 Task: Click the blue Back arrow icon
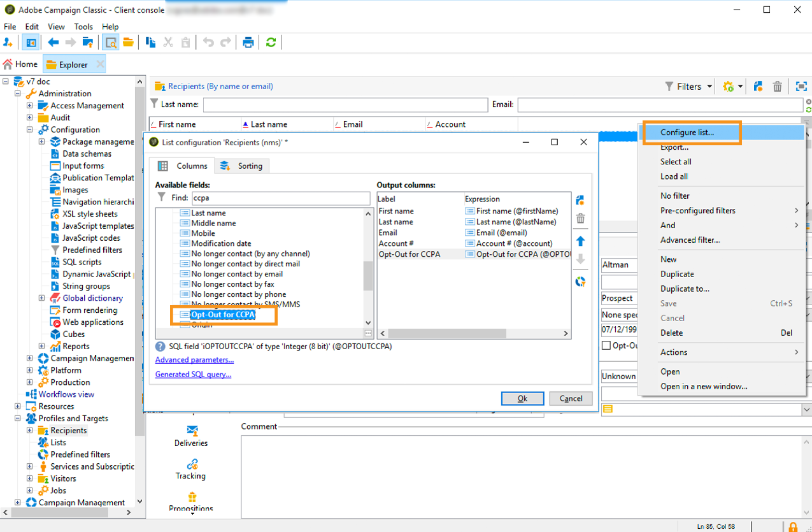coord(53,43)
